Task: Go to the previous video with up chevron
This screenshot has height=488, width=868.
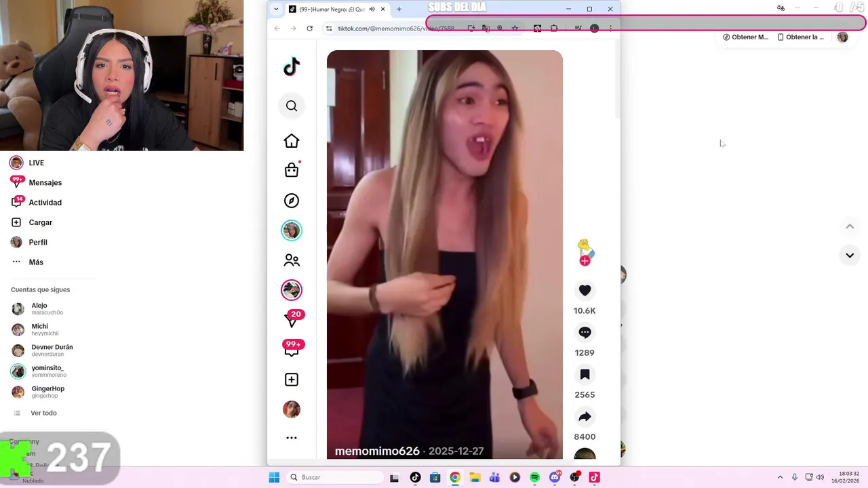Action: click(x=850, y=226)
